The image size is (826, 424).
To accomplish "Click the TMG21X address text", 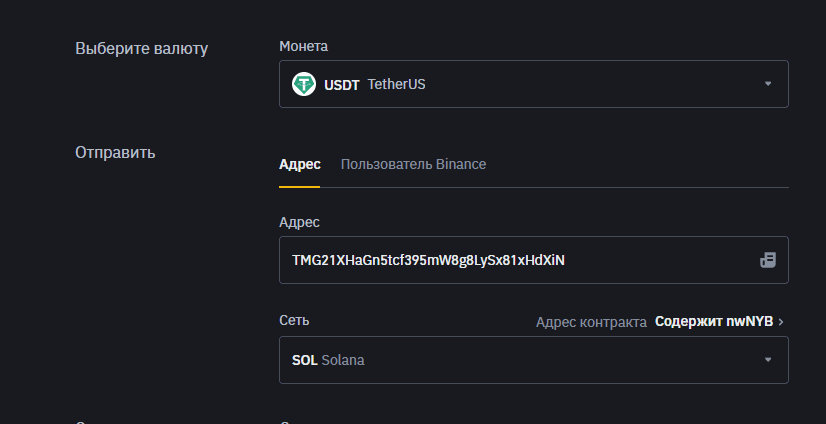I will tap(428, 260).
